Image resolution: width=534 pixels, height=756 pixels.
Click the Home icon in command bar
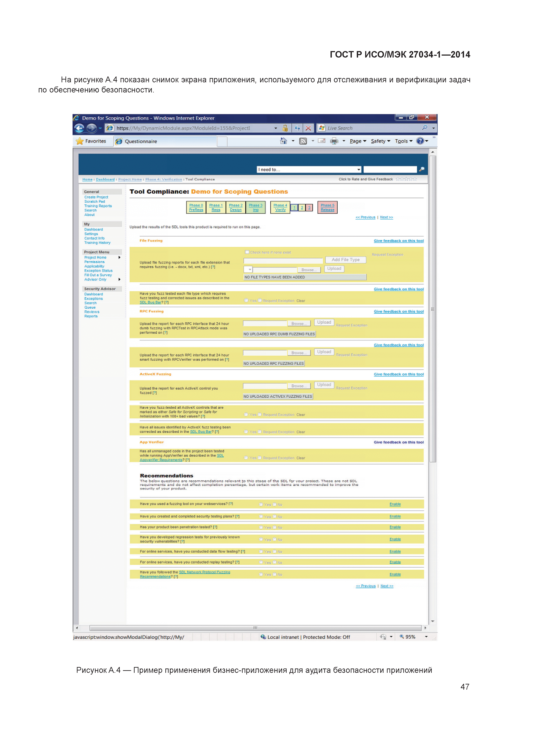pos(283,141)
